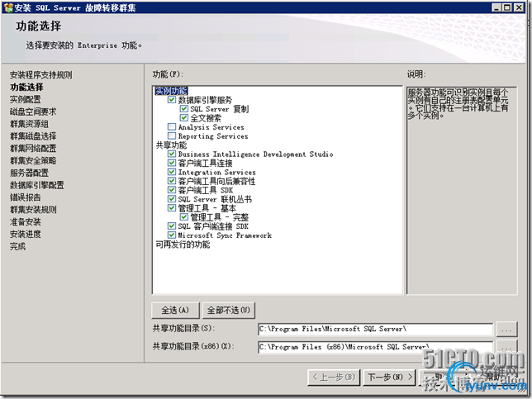The width and height of the screenshot is (532, 399).
Task: Select the 可再发行的功能 tree node
Action: coord(183,245)
